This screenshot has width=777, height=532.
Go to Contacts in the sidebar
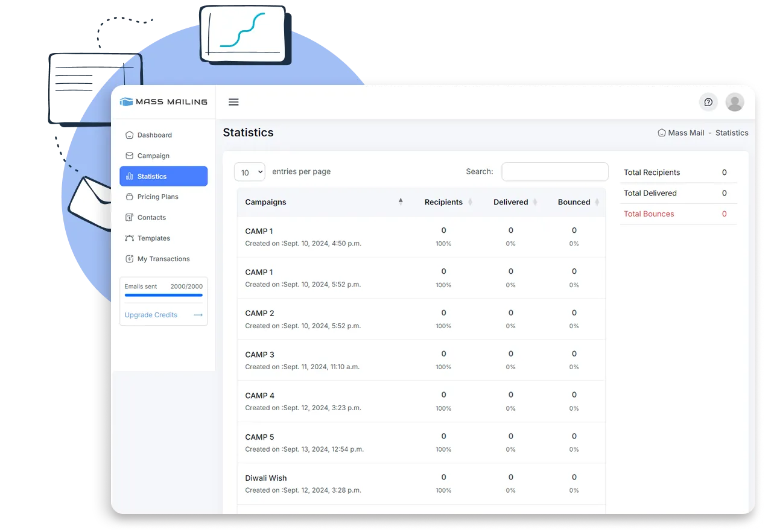point(151,218)
